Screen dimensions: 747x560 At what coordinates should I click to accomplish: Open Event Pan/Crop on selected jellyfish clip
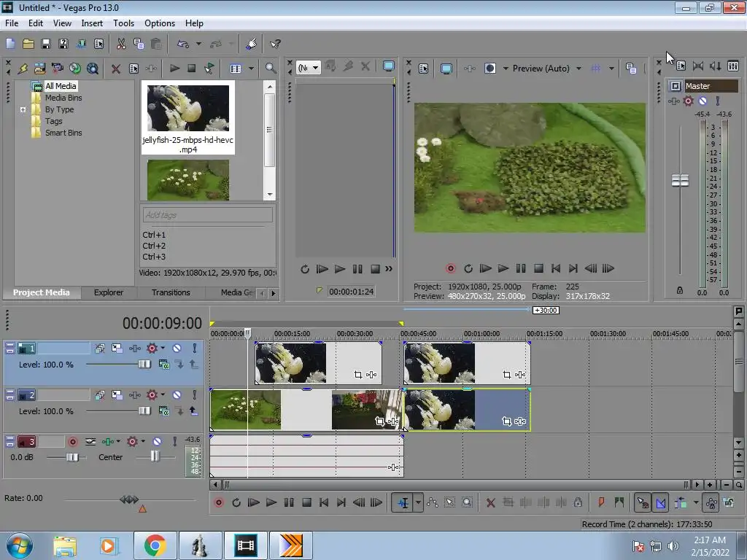coord(506,421)
